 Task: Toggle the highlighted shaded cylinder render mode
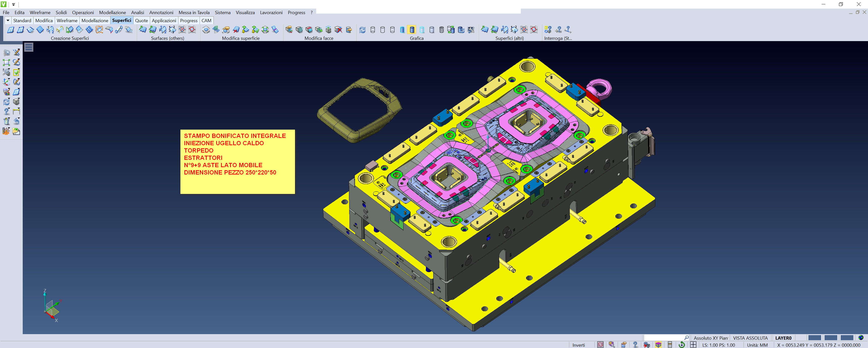(x=412, y=30)
